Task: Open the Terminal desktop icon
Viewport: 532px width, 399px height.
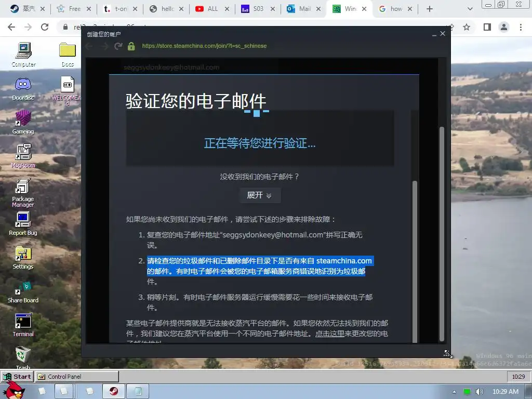Action: click(x=23, y=325)
